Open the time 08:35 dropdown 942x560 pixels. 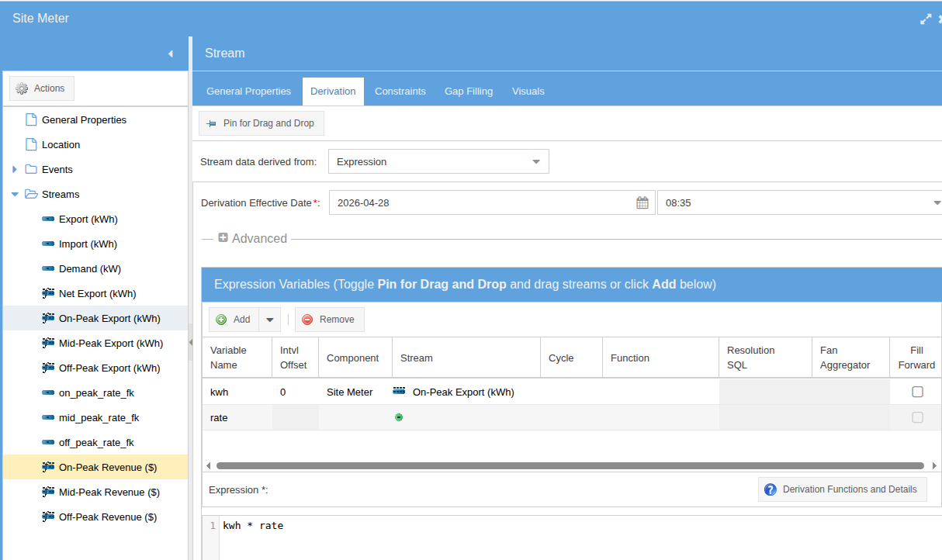(x=937, y=202)
